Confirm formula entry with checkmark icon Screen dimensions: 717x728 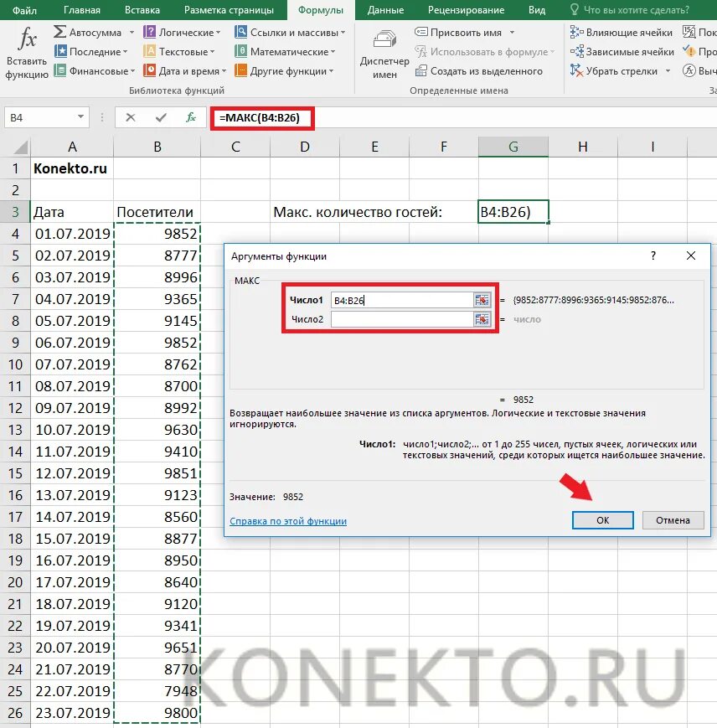tap(161, 117)
